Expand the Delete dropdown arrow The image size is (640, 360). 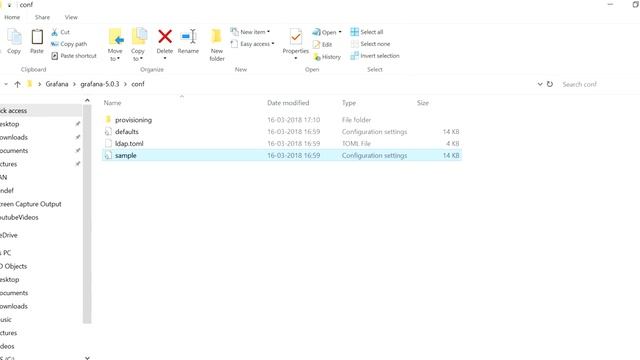(165, 58)
